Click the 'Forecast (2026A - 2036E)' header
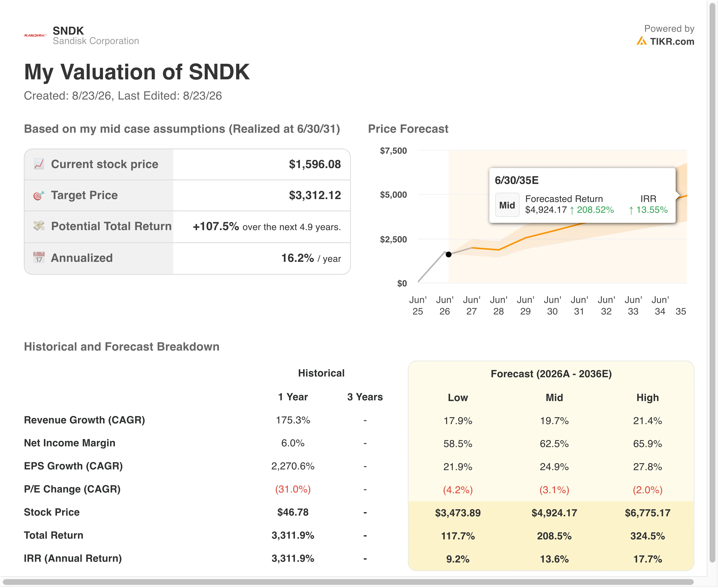This screenshot has height=588, width=718. [551, 374]
